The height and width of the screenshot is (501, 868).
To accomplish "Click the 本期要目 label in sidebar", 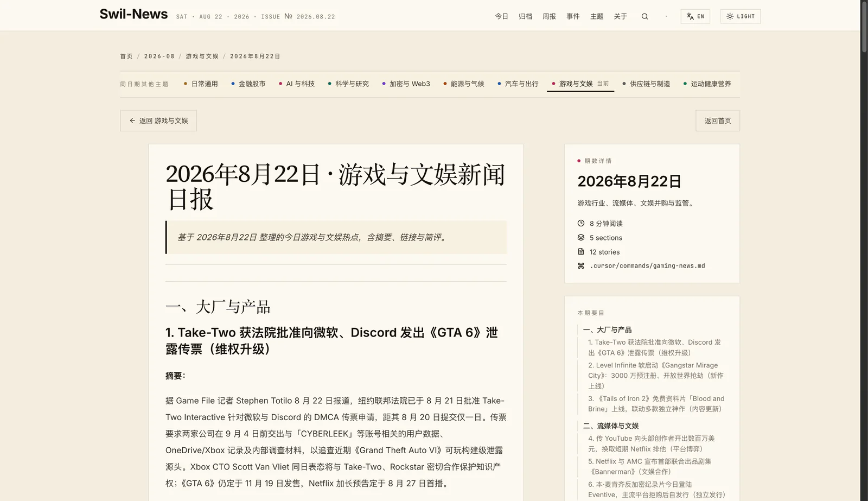I will point(591,313).
